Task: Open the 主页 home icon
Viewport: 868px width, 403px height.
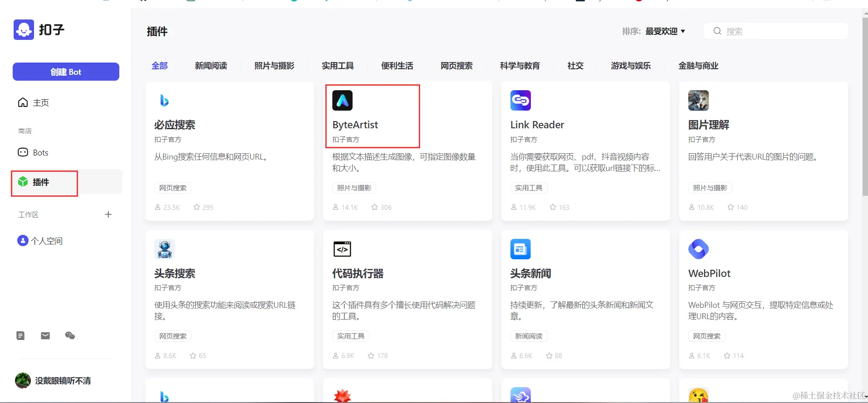Action: click(x=23, y=102)
